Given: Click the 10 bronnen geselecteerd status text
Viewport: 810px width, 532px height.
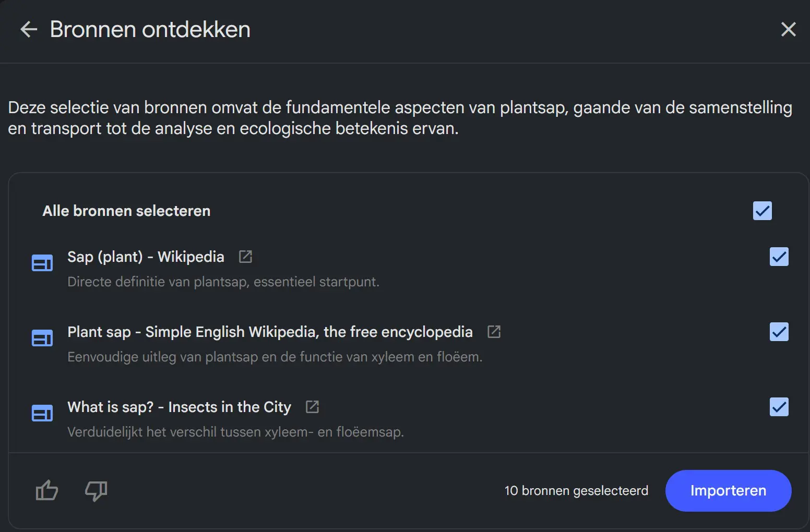Looking at the screenshot, I should pos(576,491).
